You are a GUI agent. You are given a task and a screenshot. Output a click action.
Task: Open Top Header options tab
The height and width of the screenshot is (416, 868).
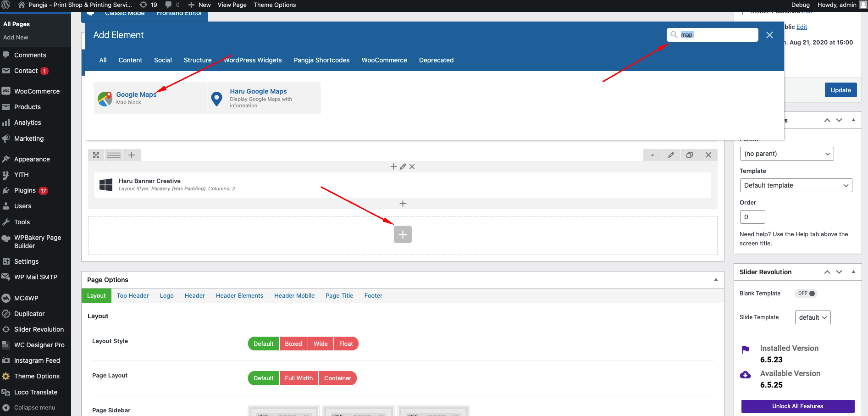(x=133, y=296)
